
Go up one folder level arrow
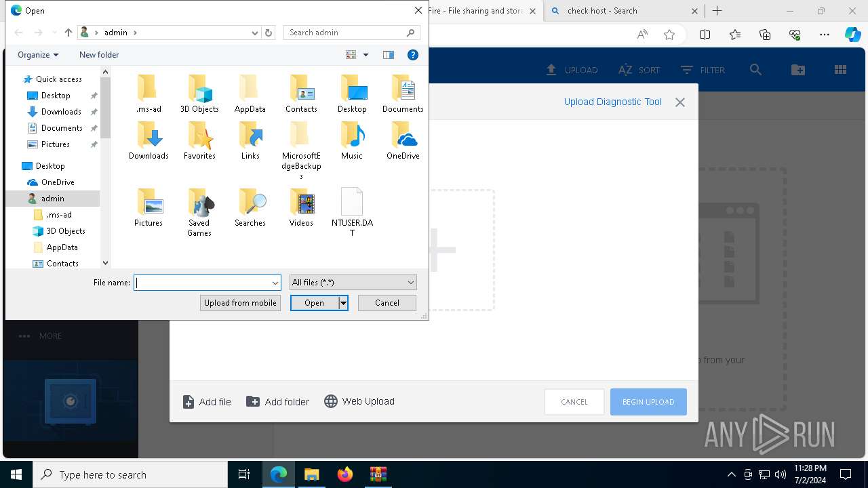[x=68, y=33]
